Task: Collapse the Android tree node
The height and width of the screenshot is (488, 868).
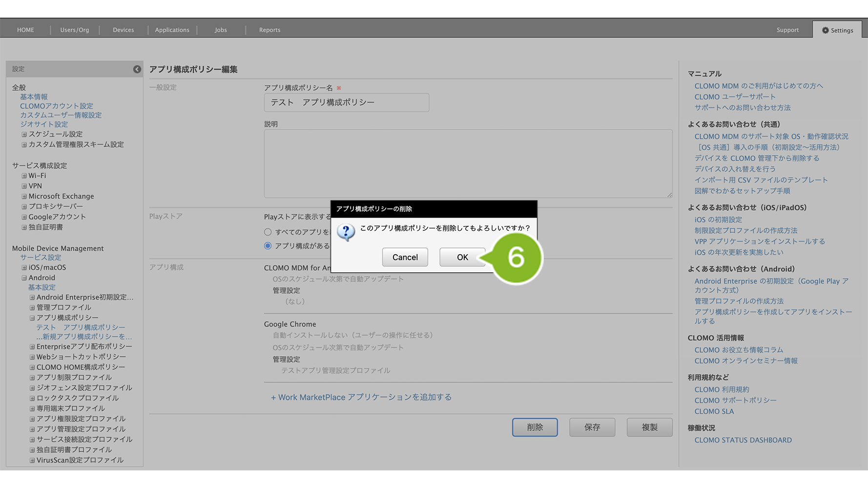Action: [x=24, y=278]
